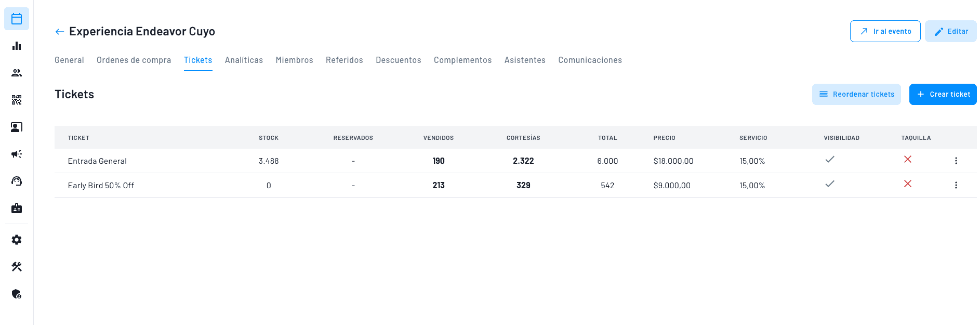Select the Early Bird 50% Off ticket name
Screen dimensions: 980x325
(x=101, y=186)
